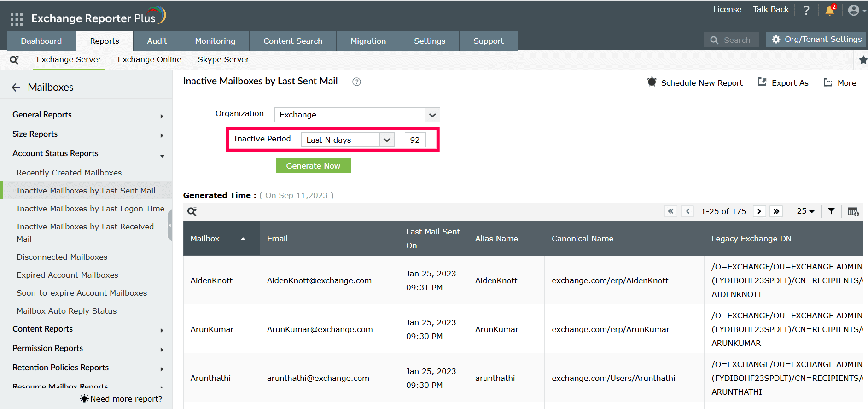Image resolution: width=868 pixels, height=409 pixels.
Task: Switch to the Audit tab
Action: [x=157, y=41]
